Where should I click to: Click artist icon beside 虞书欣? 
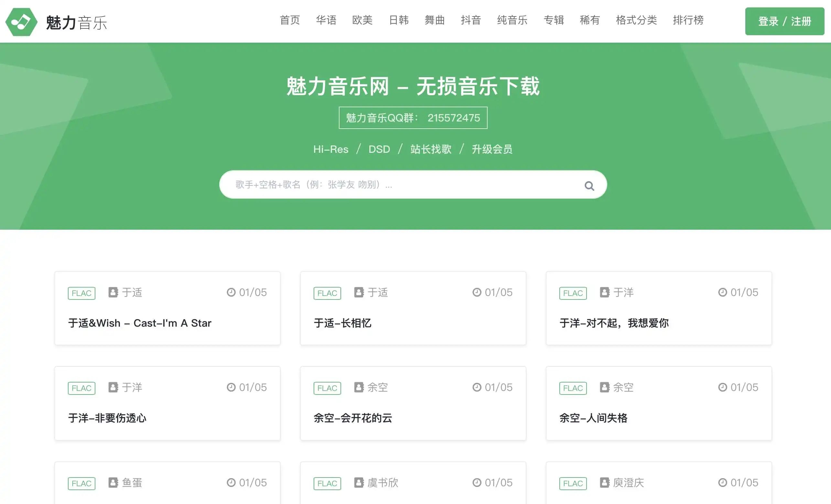[x=359, y=482]
